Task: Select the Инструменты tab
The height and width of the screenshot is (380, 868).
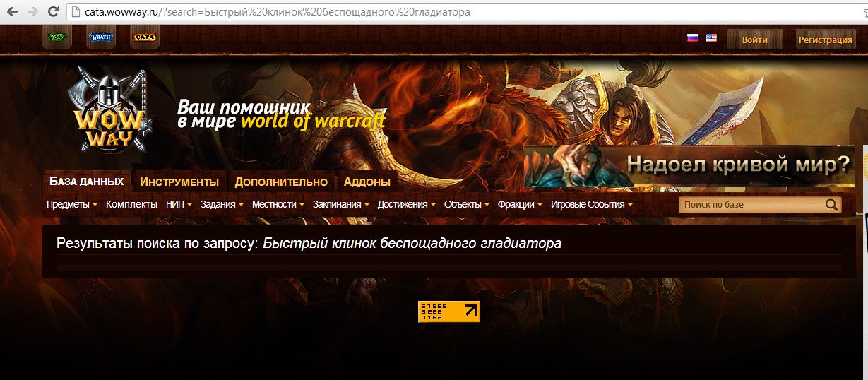Action: point(179,182)
